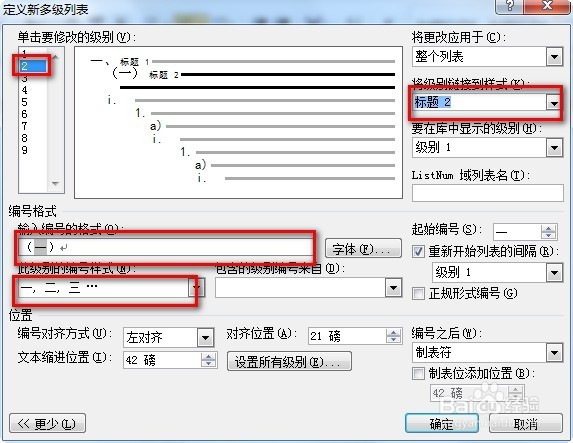The width and height of the screenshot is (573, 443).
Task: Open the 编号对齐方式 dropdown (左对齐)
Action: coord(205,337)
